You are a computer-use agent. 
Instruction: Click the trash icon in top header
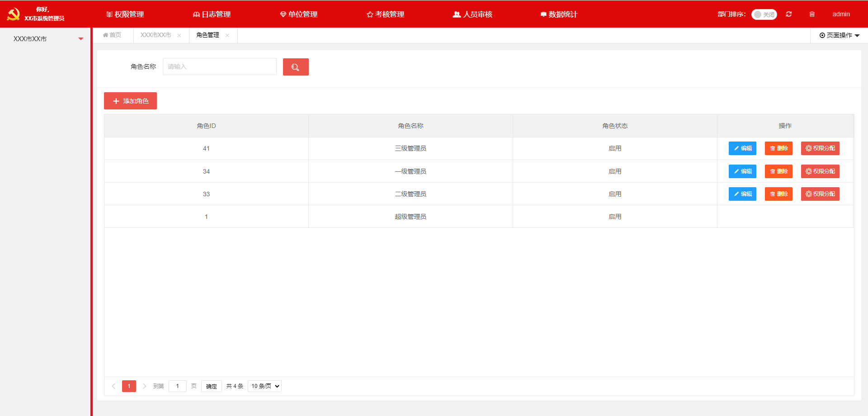point(812,14)
